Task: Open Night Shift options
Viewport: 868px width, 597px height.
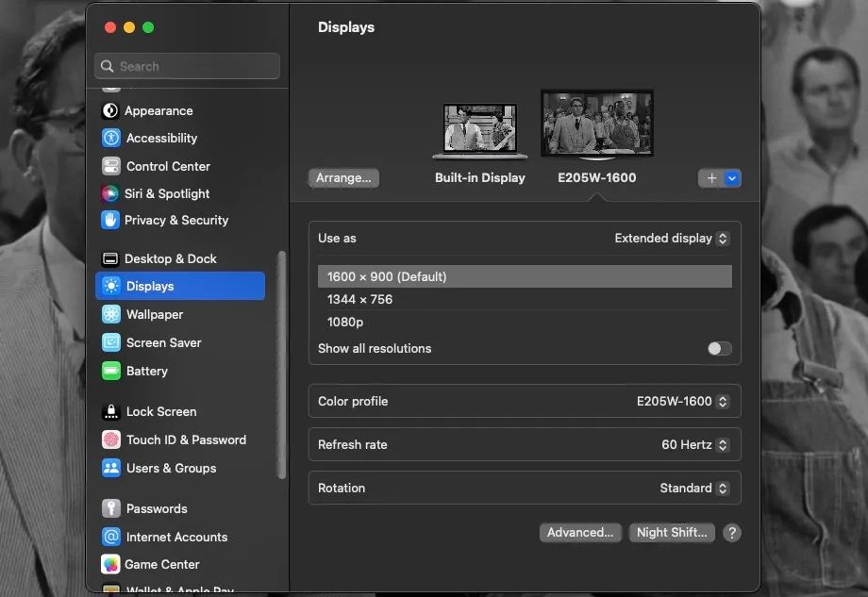Action: tap(672, 532)
